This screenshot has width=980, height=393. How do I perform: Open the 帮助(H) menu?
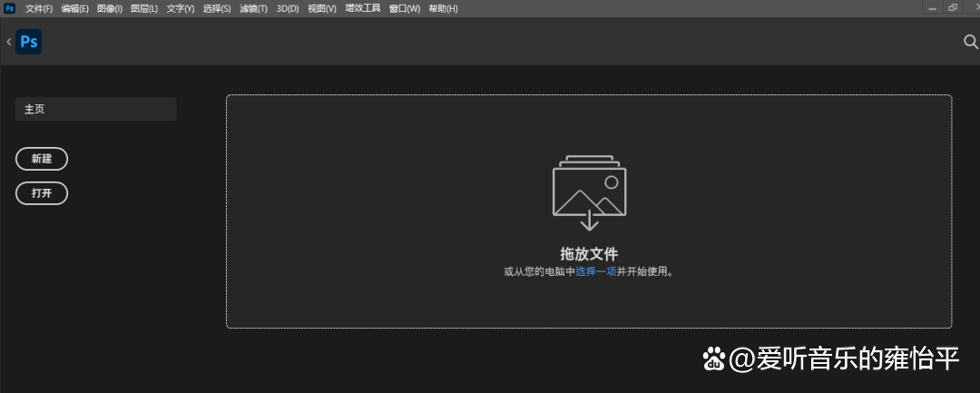[x=443, y=9]
